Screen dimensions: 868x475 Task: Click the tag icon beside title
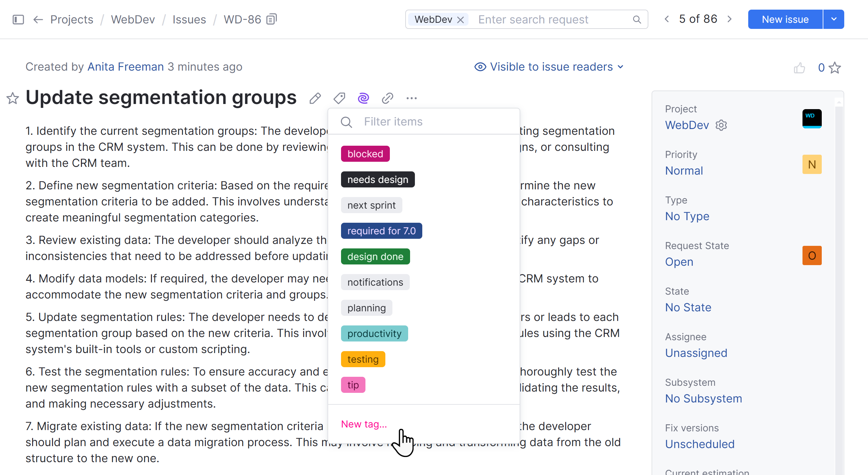pyautogui.click(x=339, y=98)
